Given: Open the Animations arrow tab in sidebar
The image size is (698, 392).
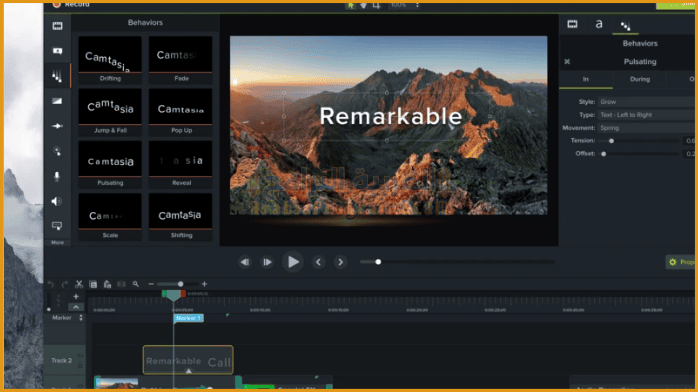Looking at the screenshot, I should click(57, 126).
